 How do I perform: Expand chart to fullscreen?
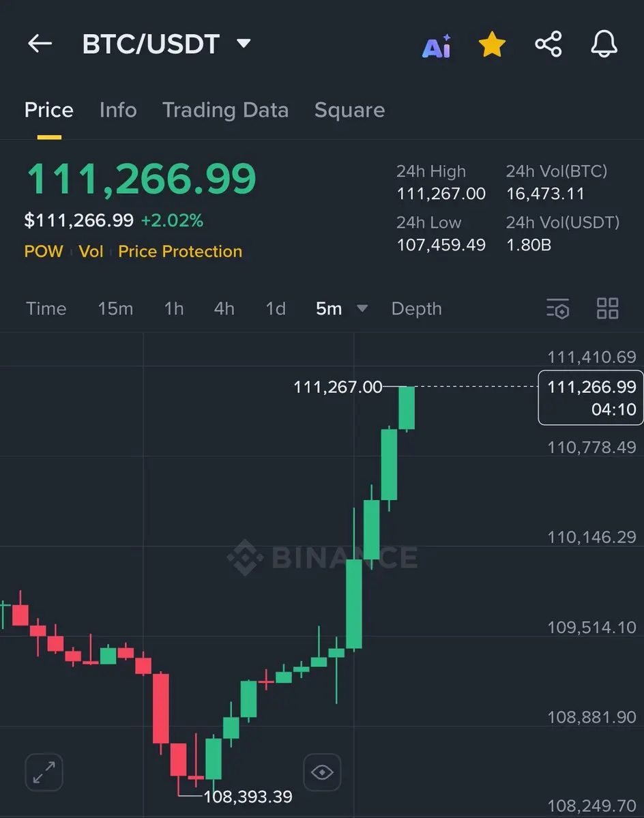pyautogui.click(x=44, y=772)
